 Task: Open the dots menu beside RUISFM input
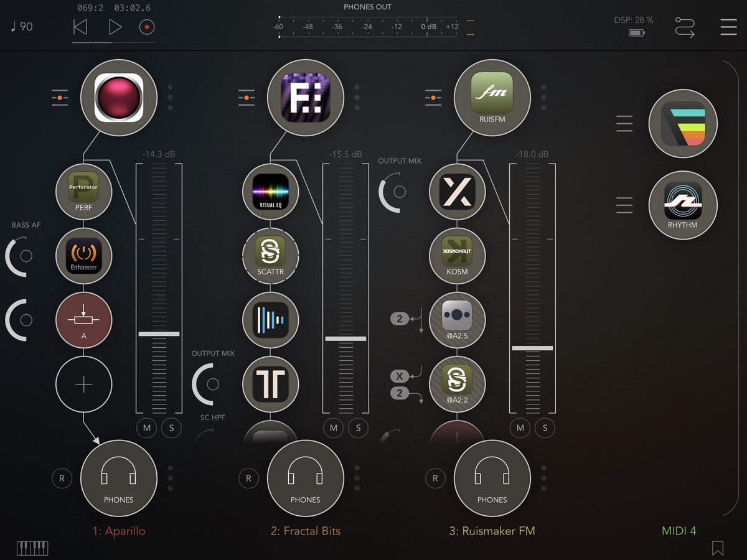[x=544, y=98]
